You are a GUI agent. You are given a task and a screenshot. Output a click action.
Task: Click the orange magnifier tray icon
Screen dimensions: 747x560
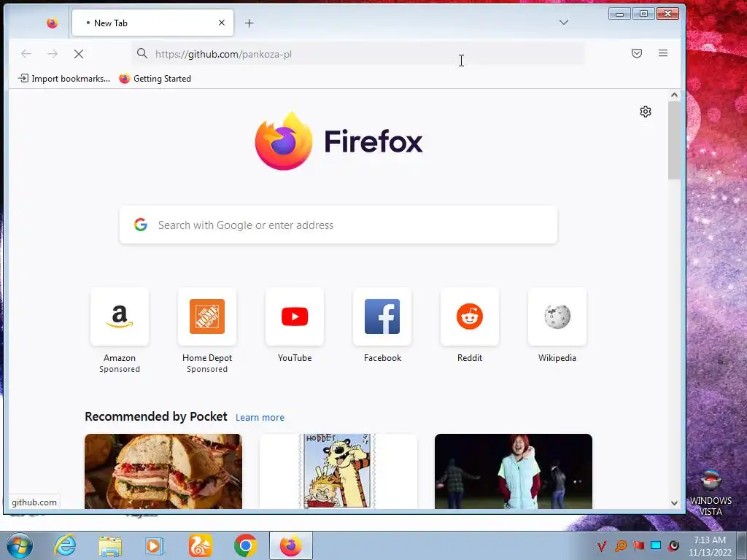(x=620, y=545)
